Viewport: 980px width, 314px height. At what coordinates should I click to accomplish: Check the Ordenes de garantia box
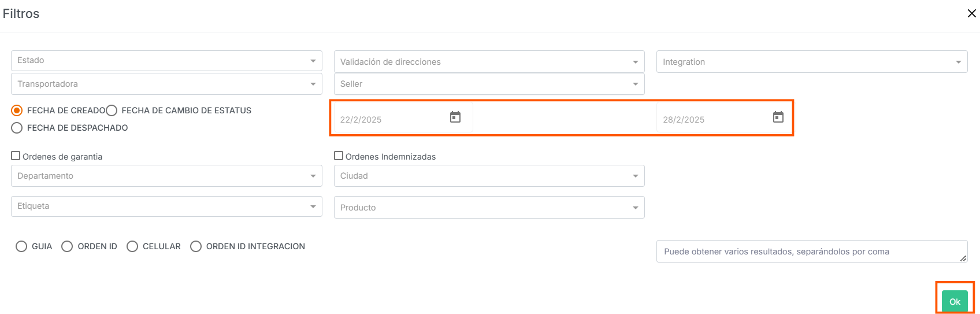(16, 156)
